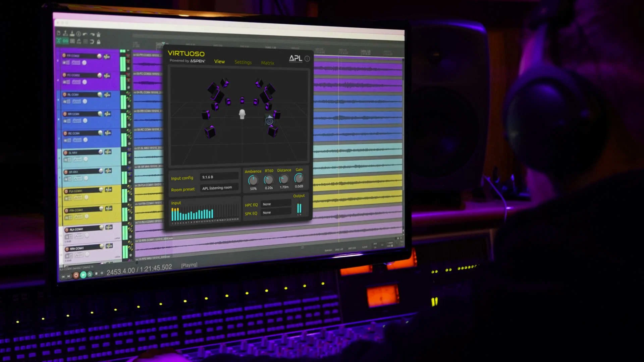Open the Input config dropdown showing 9.1.6 B

coord(219,177)
